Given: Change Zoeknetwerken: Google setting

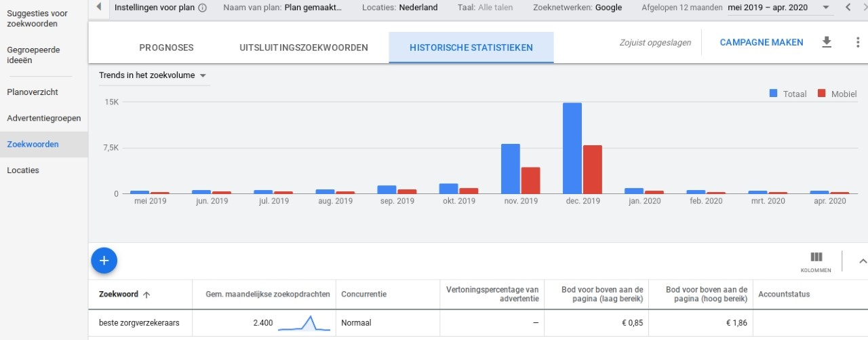Looking at the screenshot, I should click(578, 8).
